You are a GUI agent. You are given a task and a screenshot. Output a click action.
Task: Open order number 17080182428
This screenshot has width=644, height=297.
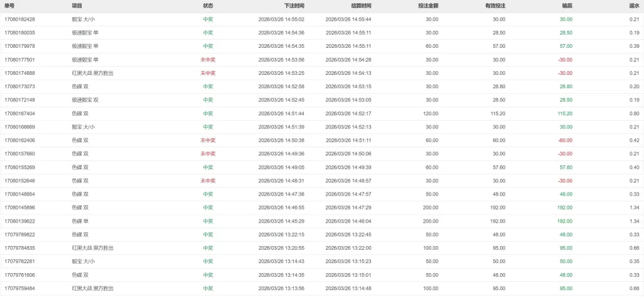tap(20, 20)
